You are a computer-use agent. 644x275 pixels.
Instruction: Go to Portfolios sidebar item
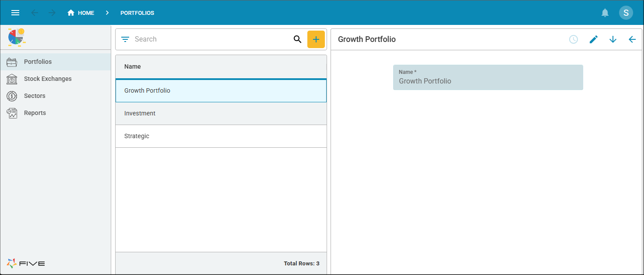[x=38, y=62]
